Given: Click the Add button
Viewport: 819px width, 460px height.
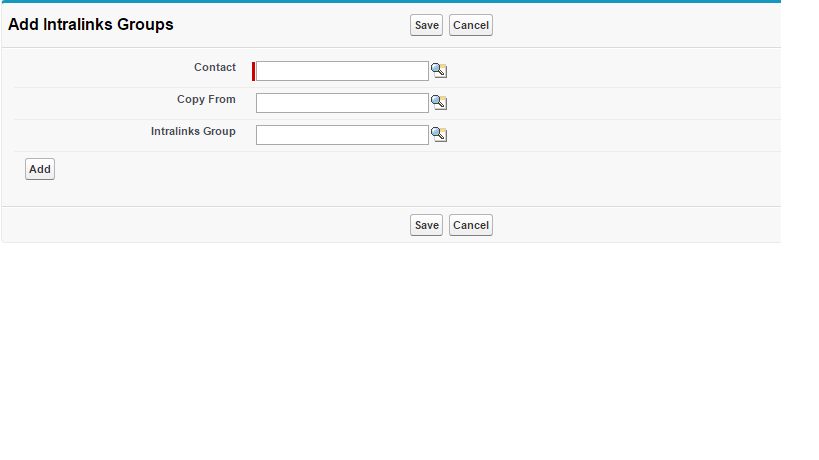Looking at the screenshot, I should 40,169.
